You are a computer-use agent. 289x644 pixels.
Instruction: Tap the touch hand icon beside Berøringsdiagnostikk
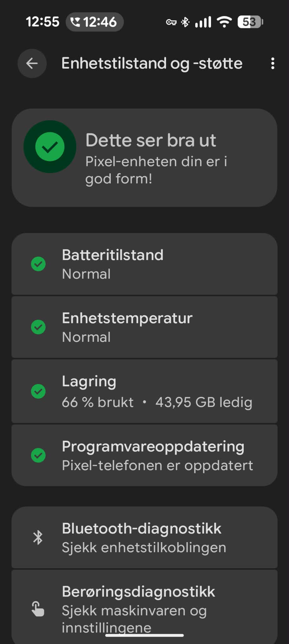(38, 609)
